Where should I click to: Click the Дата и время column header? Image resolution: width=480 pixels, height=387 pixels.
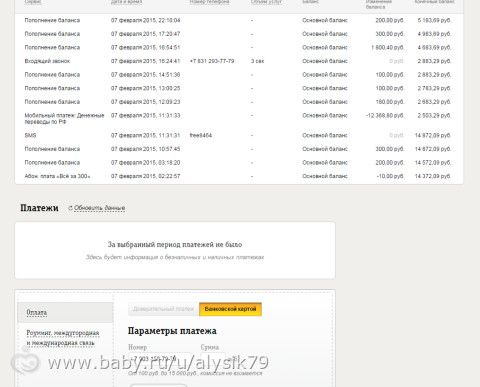[x=126, y=2]
